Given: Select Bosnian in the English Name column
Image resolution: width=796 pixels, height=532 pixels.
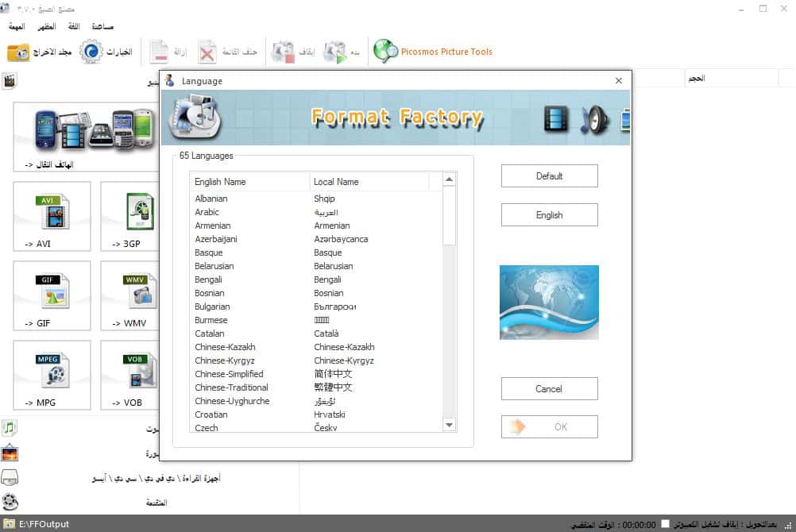Looking at the screenshot, I should click(209, 293).
